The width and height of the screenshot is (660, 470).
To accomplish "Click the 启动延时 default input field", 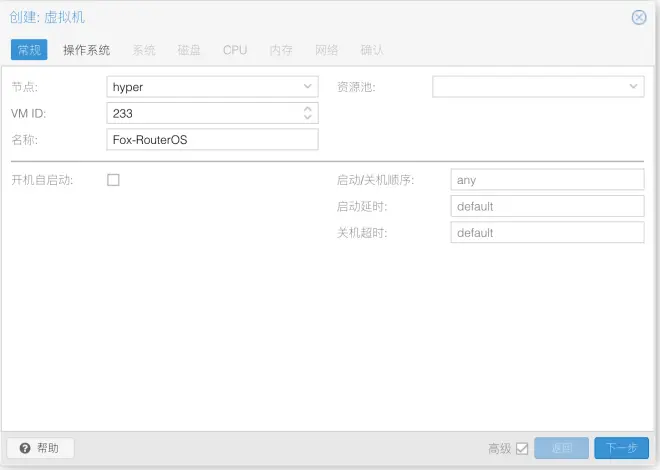I will tap(547, 206).
